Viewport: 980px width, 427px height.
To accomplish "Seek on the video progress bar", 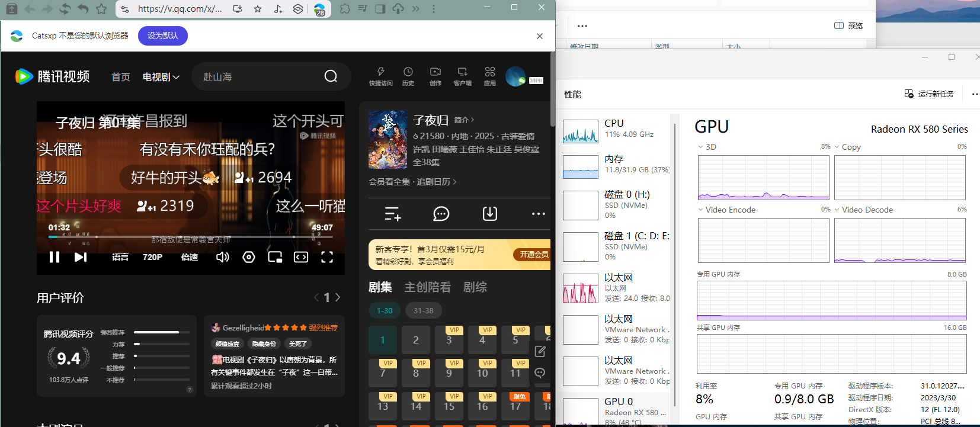I will tap(190, 237).
